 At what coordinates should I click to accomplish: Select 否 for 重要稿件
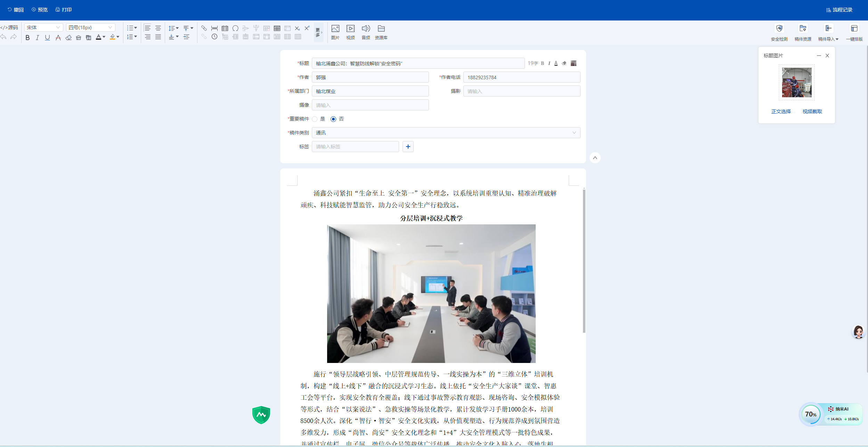(x=333, y=119)
